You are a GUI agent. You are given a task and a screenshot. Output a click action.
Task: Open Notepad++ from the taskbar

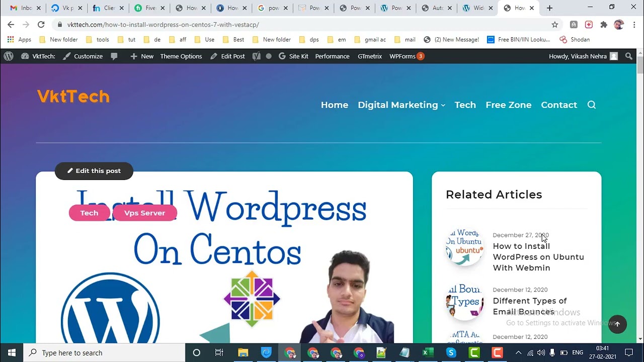point(381,352)
